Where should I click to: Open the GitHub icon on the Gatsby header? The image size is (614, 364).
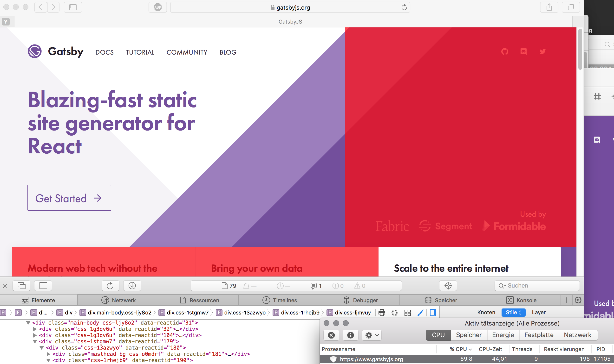(x=504, y=52)
